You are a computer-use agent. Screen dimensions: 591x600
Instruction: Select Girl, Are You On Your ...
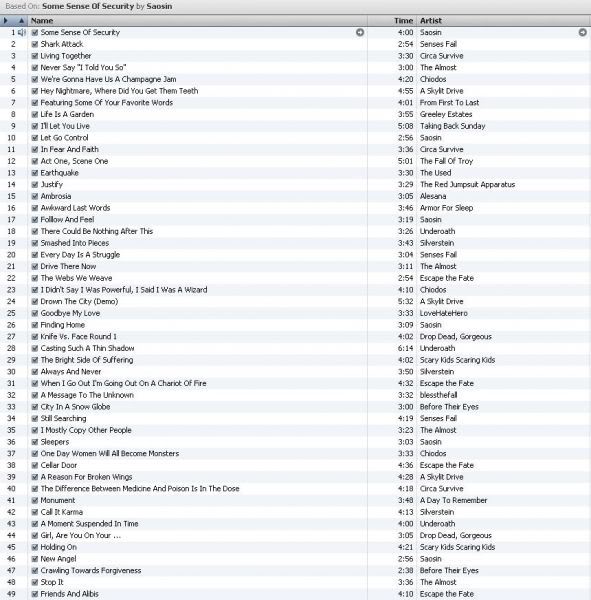point(81,535)
